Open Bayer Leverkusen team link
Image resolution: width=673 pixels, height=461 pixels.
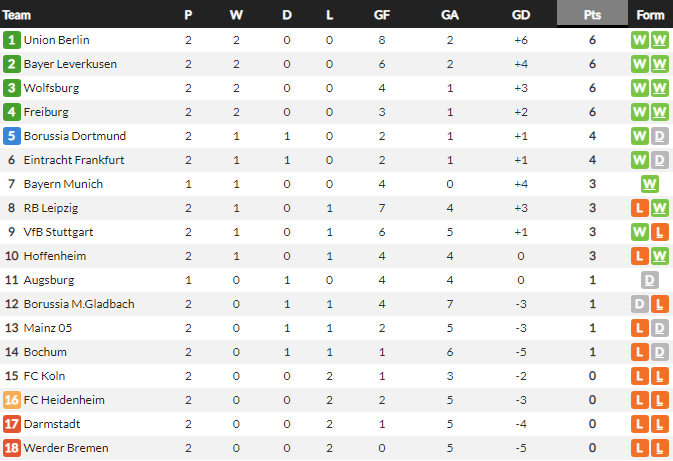tap(70, 64)
